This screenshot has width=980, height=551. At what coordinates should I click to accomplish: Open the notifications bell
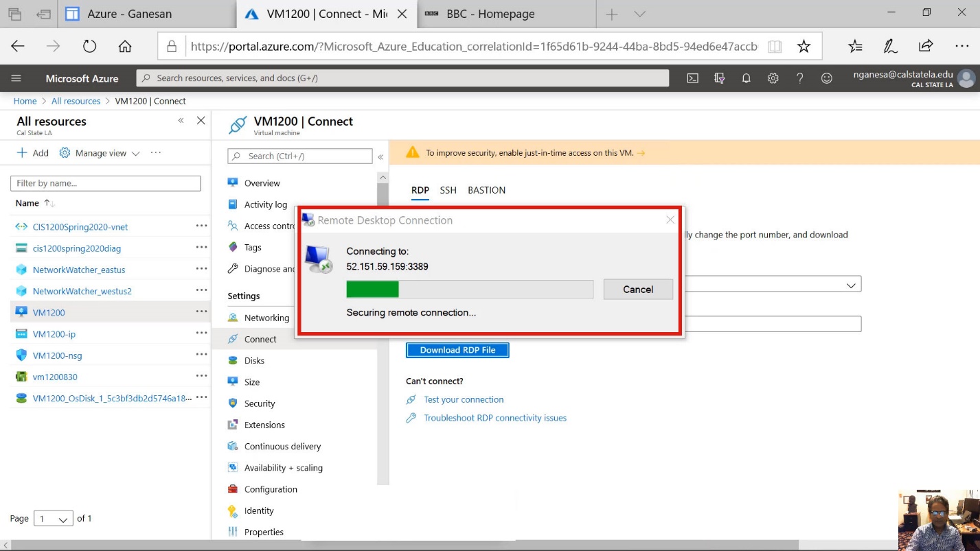point(746,78)
